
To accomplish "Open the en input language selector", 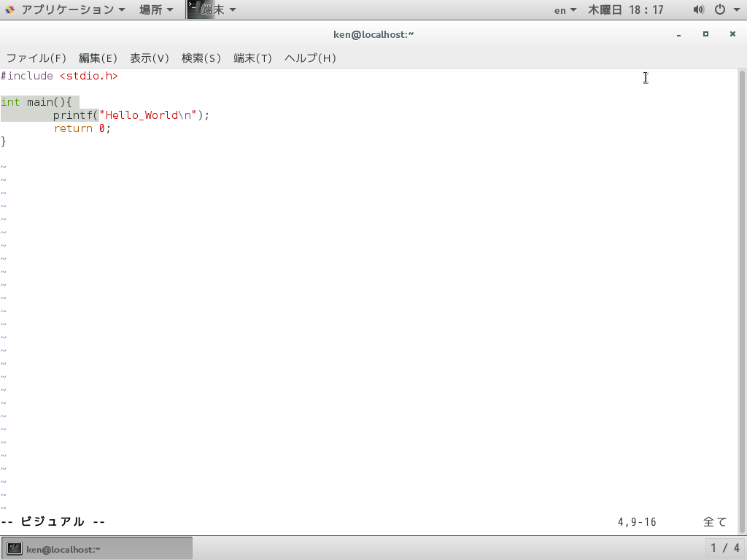I will click(565, 10).
